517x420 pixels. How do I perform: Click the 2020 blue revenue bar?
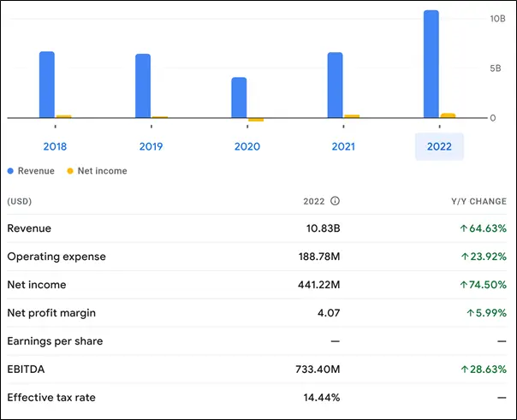(x=239, y=98)
